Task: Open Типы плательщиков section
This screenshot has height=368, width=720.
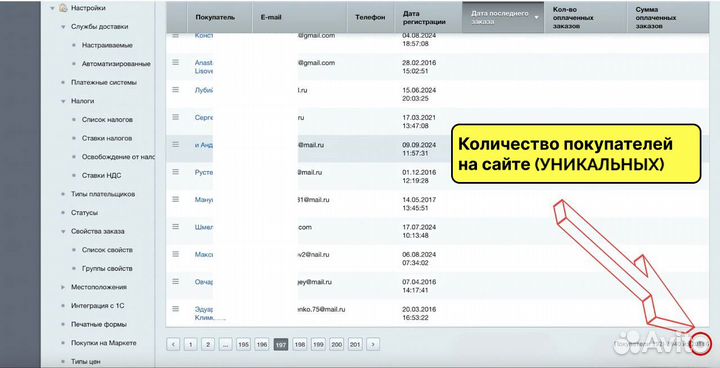Action: (x=103, y=194)
